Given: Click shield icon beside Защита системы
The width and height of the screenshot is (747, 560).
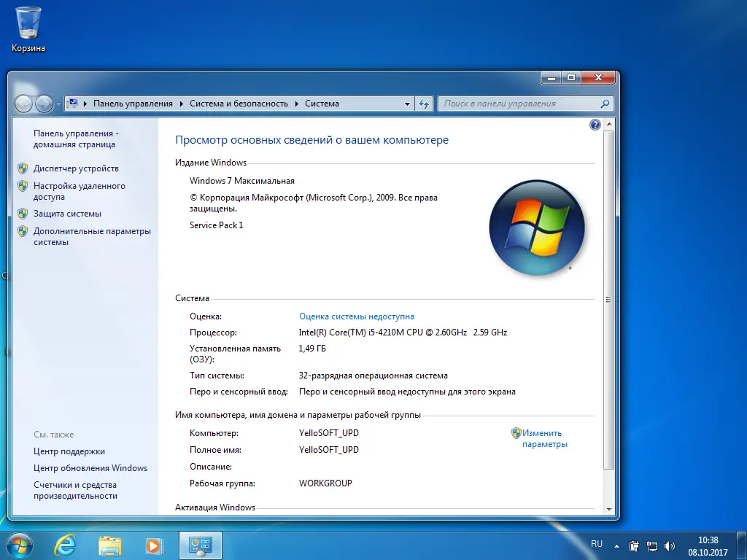Looking at the screenshot, I should point(23,214).
